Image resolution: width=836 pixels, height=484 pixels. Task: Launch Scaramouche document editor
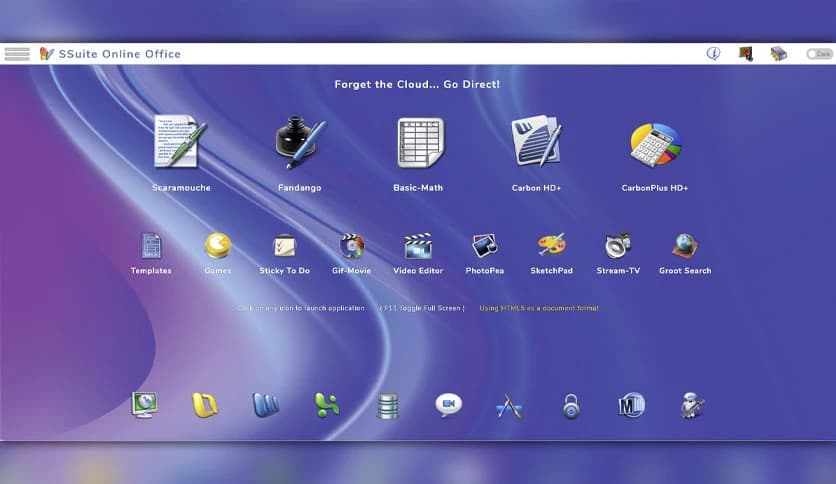[x=181, y=141]
